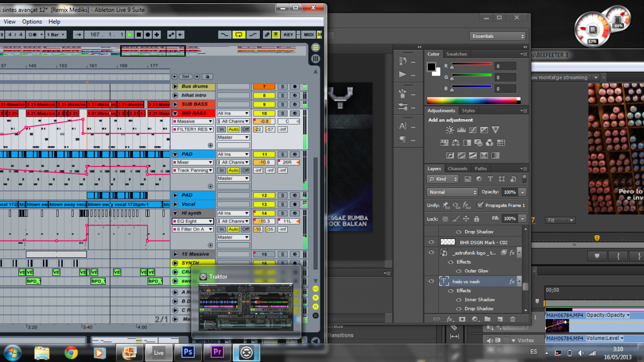Click the Auto monitor button on MID BASS
Viewport: 644px width, 362px height.
(233, 129)
